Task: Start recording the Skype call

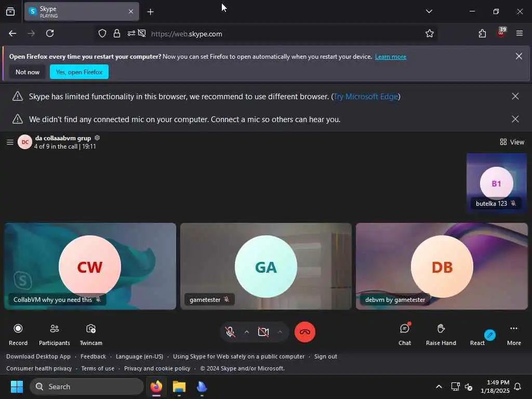Action: pos(18,334)
